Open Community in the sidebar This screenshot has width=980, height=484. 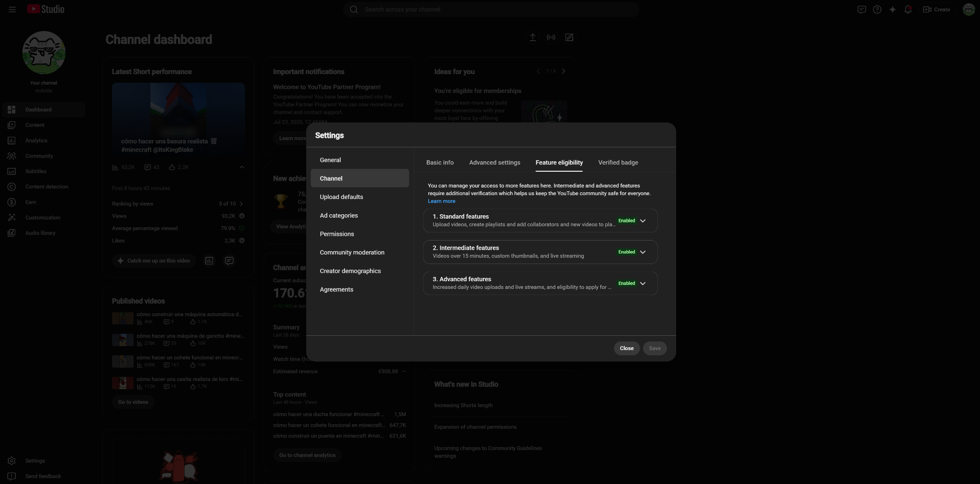click(44, 156)
